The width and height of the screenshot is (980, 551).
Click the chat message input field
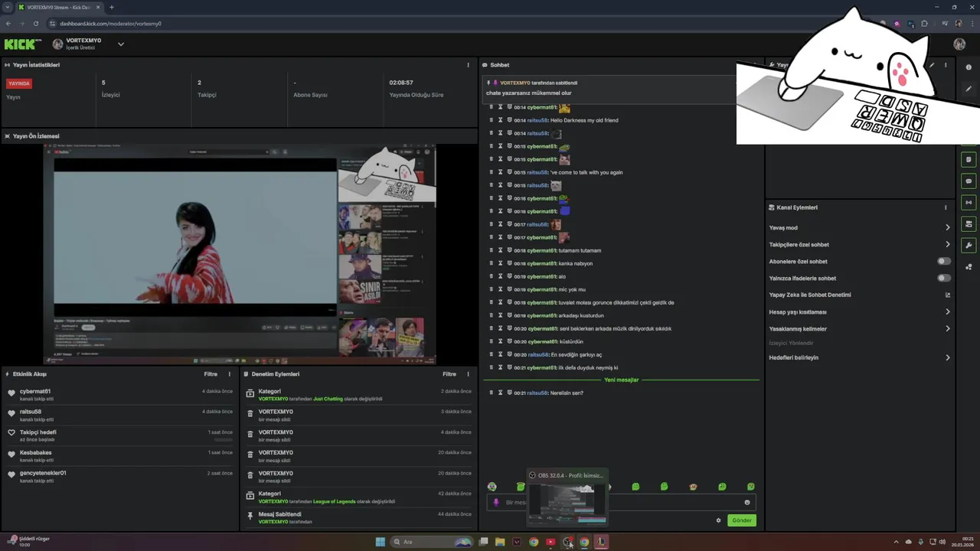[621, 503]
